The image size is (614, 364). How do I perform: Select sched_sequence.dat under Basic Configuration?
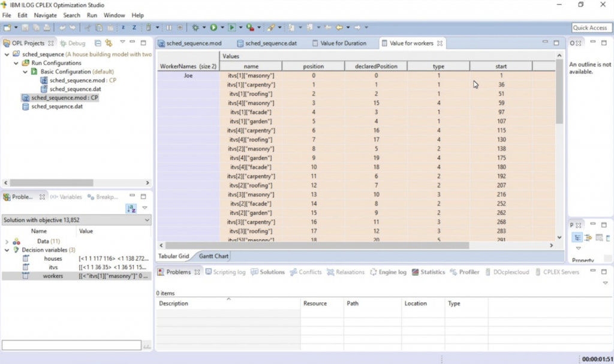point(75,89)
